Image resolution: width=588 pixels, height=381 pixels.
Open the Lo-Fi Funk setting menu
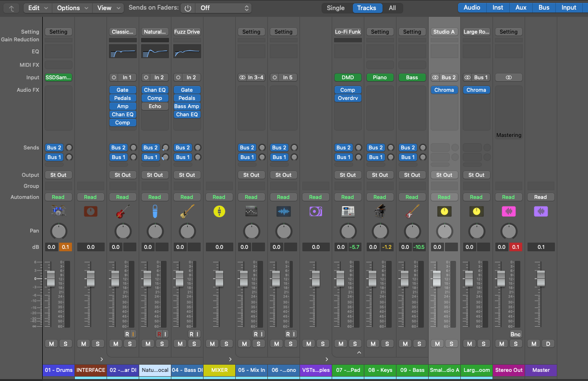348,32
